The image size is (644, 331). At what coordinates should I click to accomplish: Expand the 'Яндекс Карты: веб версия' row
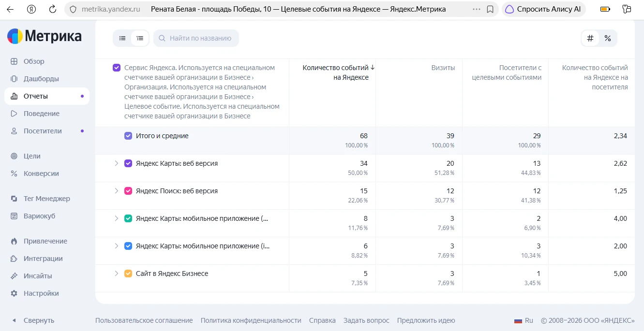point(116,163)
